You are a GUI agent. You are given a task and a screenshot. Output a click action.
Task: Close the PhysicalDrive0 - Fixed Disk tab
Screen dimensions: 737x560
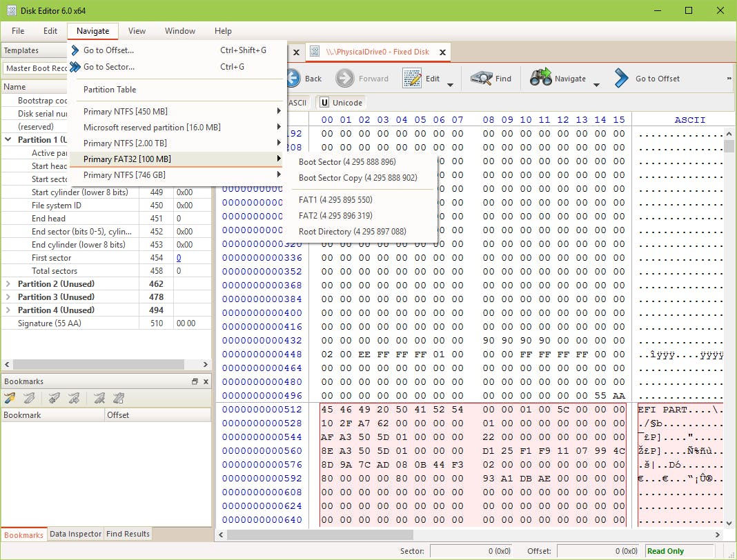[x=442, y=52]
